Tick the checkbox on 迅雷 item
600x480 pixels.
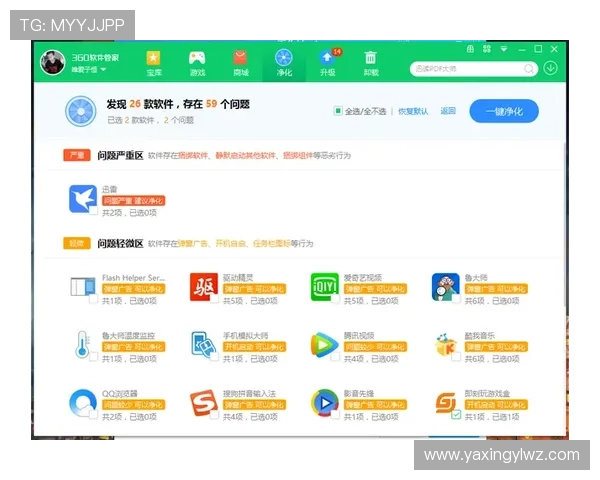[93, 210]
